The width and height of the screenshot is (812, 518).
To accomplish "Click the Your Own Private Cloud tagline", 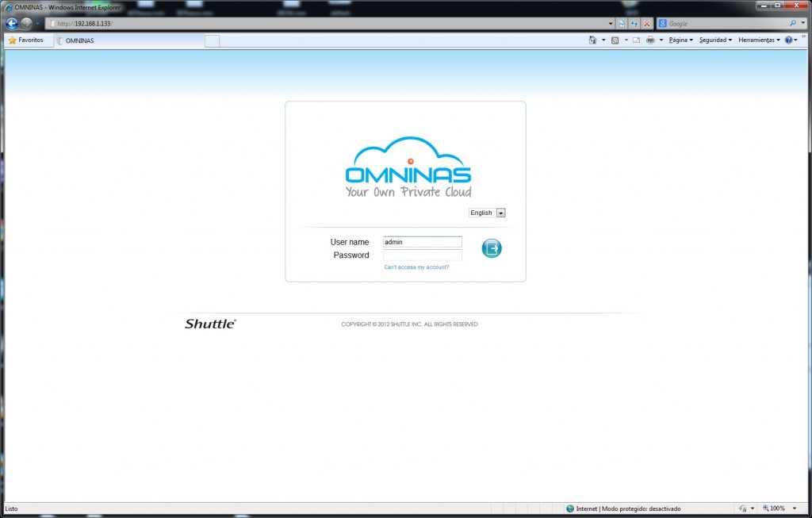I will (x=408, y=192).
